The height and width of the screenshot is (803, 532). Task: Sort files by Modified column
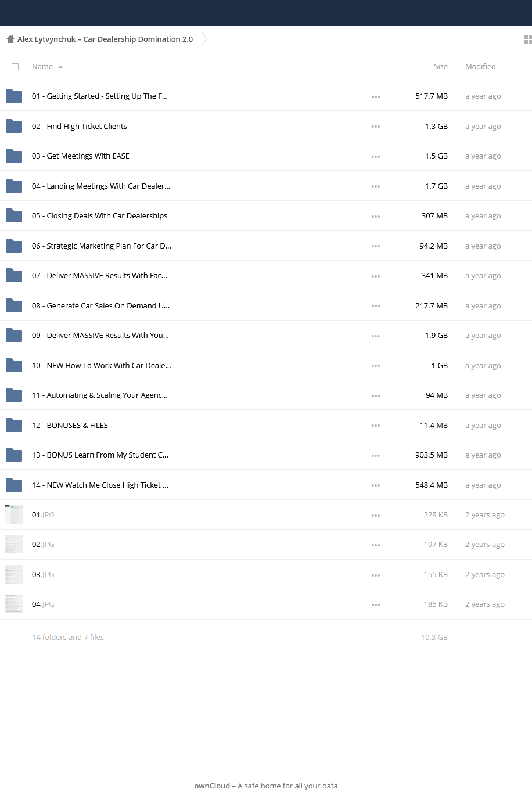coord(480,67)
